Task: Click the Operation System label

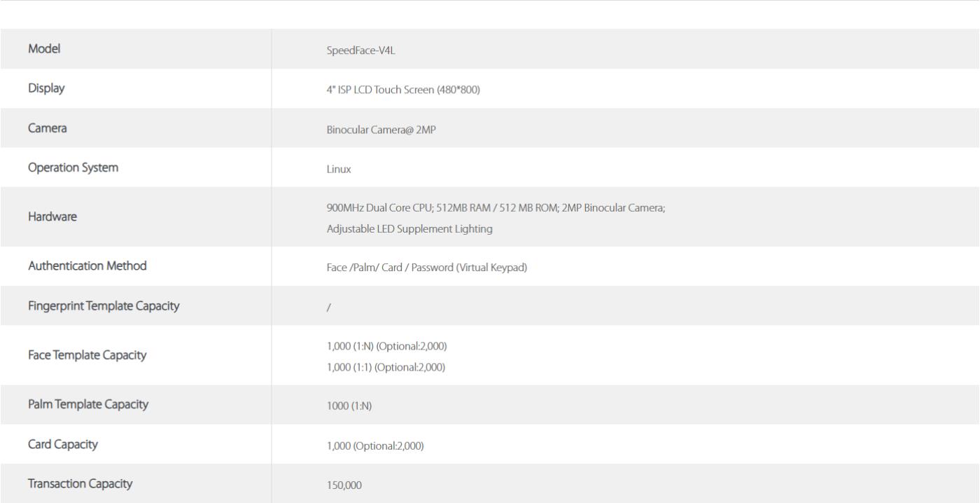Action: click(73, 167)
